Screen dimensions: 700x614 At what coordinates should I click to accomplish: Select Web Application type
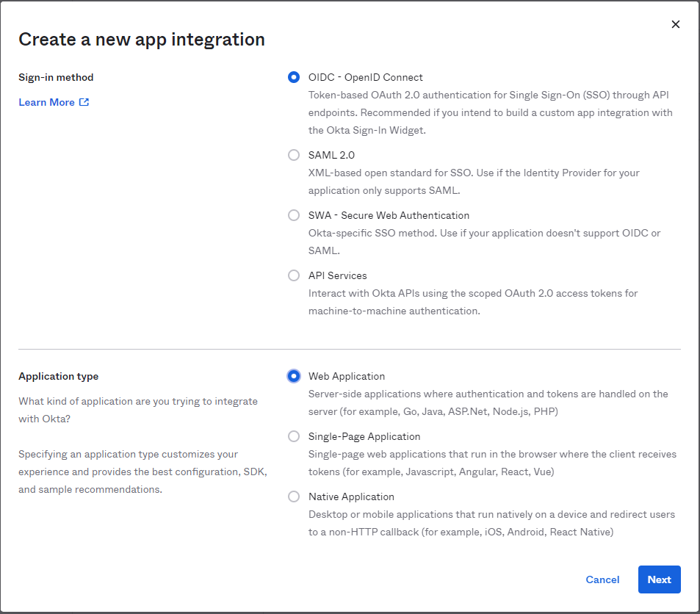point(293,376)
